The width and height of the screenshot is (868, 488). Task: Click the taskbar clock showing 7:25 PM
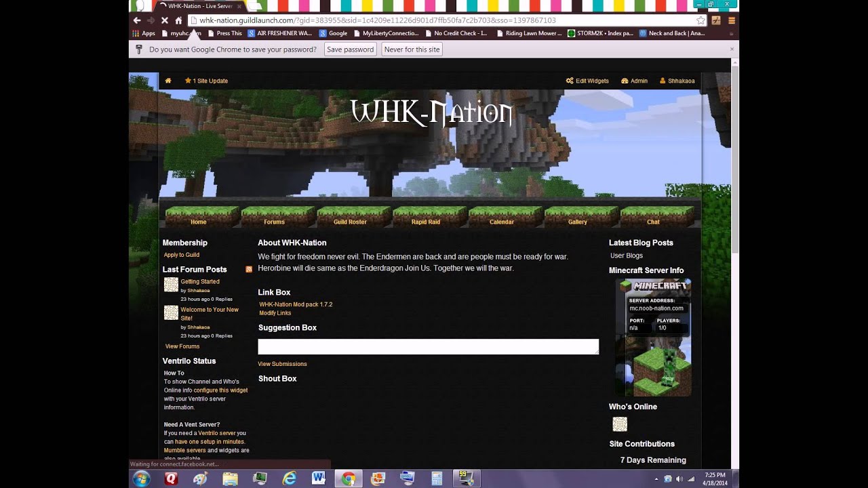point(715,479)
